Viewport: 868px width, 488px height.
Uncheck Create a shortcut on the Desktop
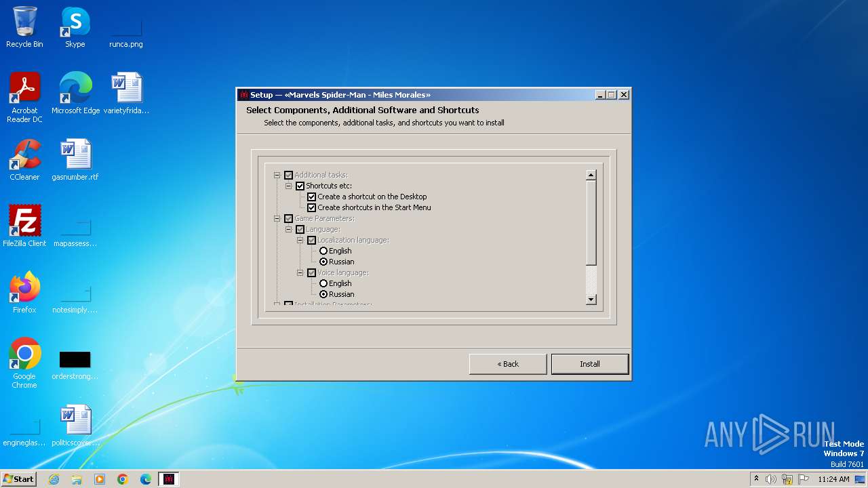pyautogui.click(x=312, y=197)
